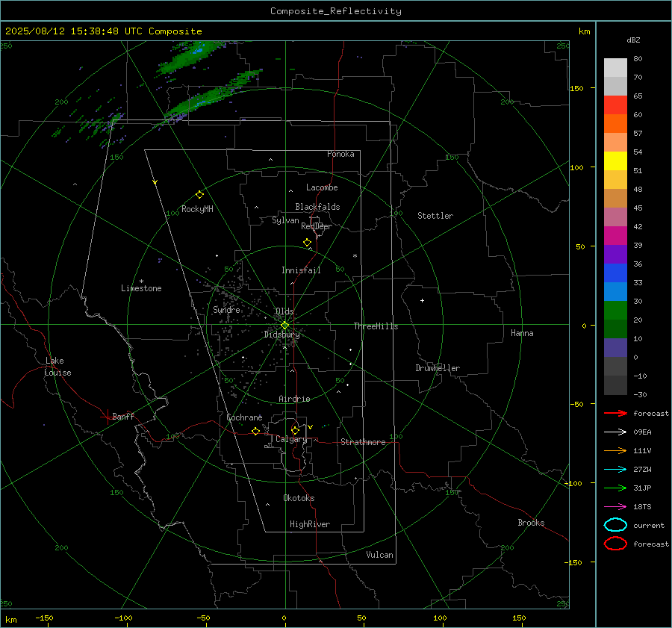Click the green 31JP arrow icon
The width and height of the screenshot is (672, 628).
615,488
